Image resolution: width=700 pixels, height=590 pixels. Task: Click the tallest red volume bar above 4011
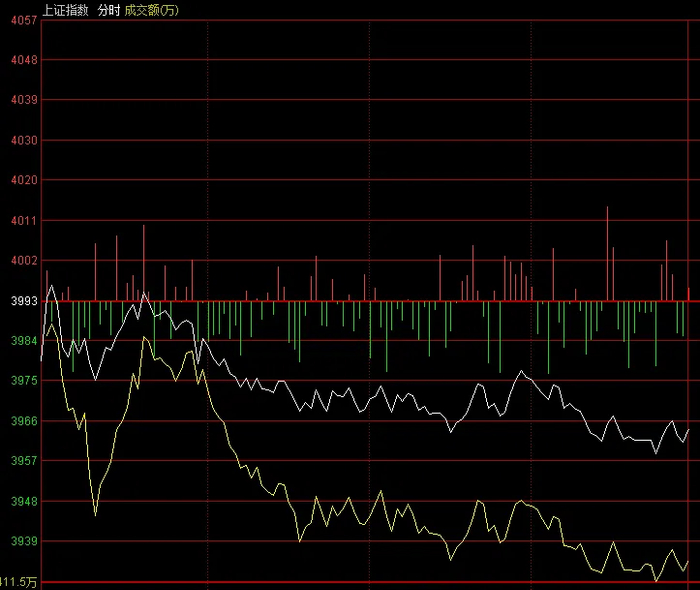click(x=607, y=253)
